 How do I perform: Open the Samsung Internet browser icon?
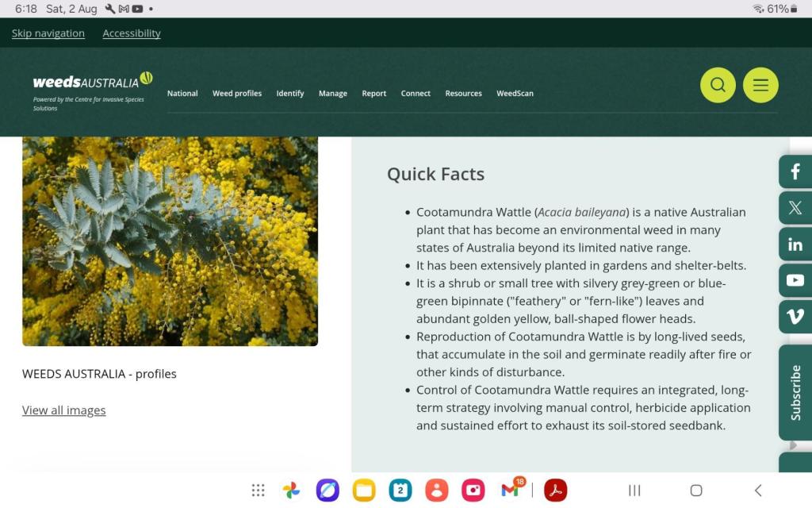(x=327, y=490)
